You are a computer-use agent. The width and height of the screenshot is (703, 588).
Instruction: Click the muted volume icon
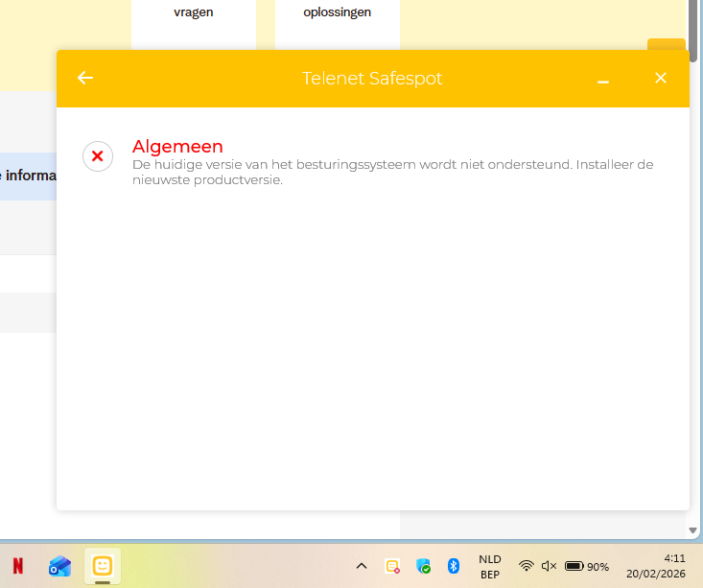pos(549,566)
